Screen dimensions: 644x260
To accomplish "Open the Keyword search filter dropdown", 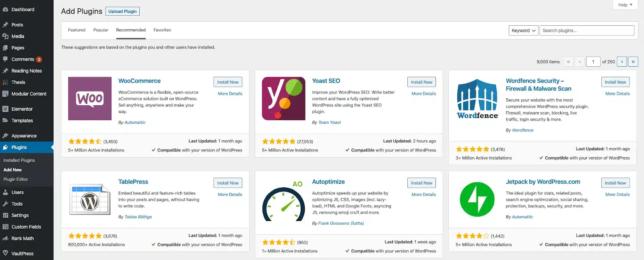I will point(523,30).
